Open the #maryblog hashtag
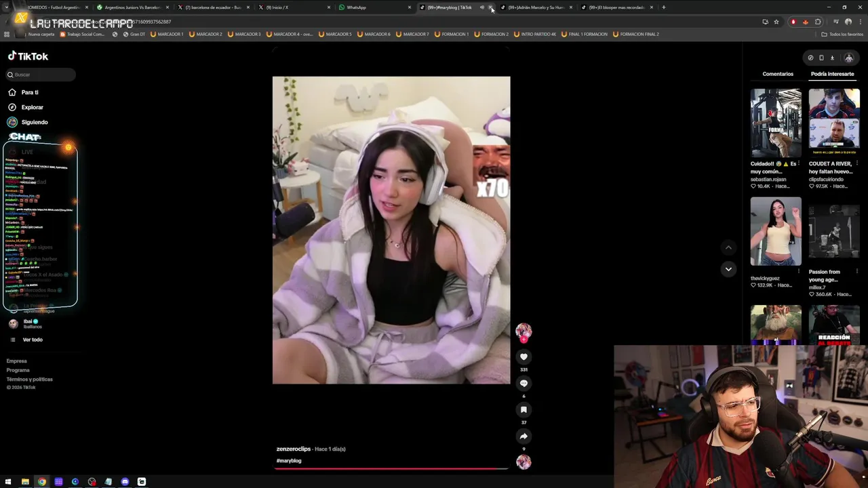868x488 pixels. (x=289, y=461)
